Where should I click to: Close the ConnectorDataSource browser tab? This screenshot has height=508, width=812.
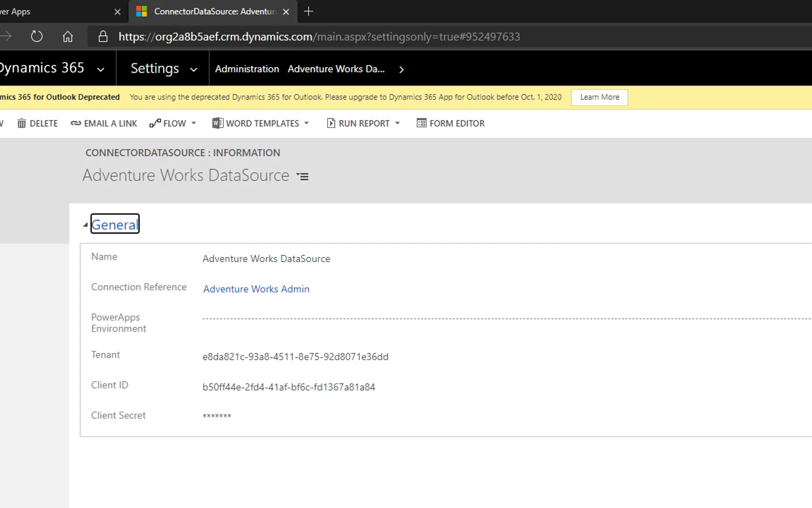pyautogui.click(x=286, y=12)
